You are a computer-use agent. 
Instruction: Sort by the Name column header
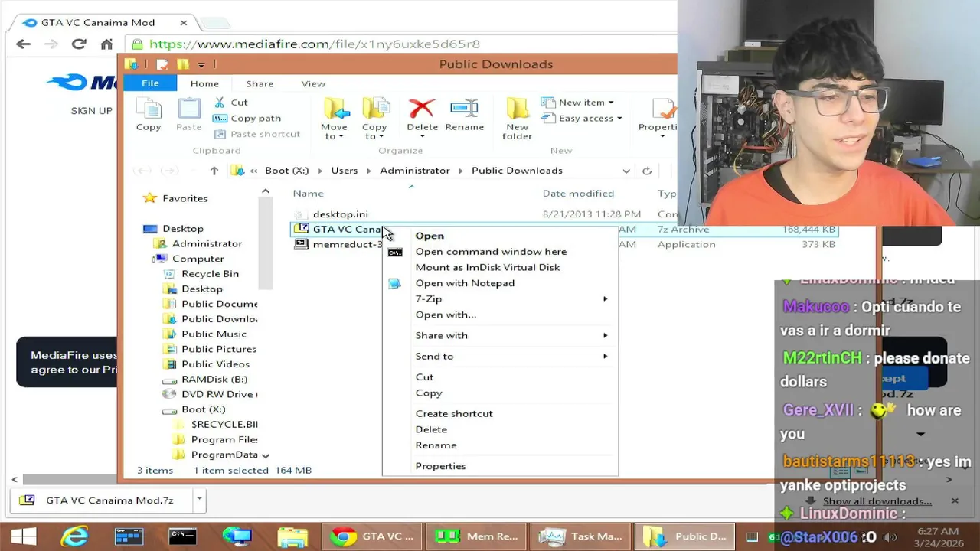[x=308, y=194]
